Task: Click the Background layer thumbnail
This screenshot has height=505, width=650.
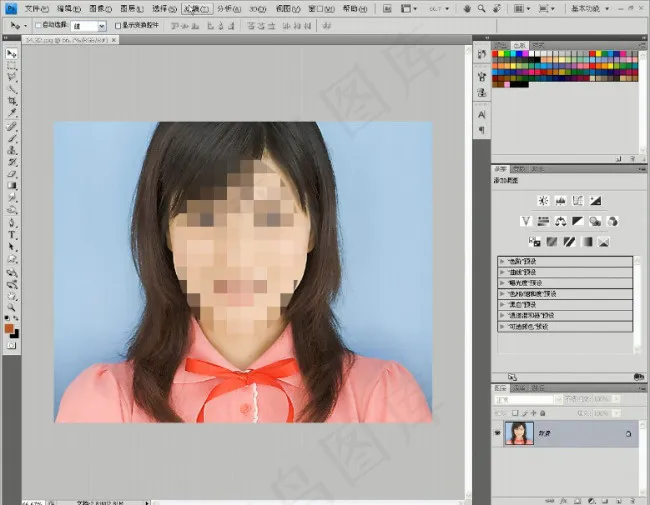Action: pos(520,432)
